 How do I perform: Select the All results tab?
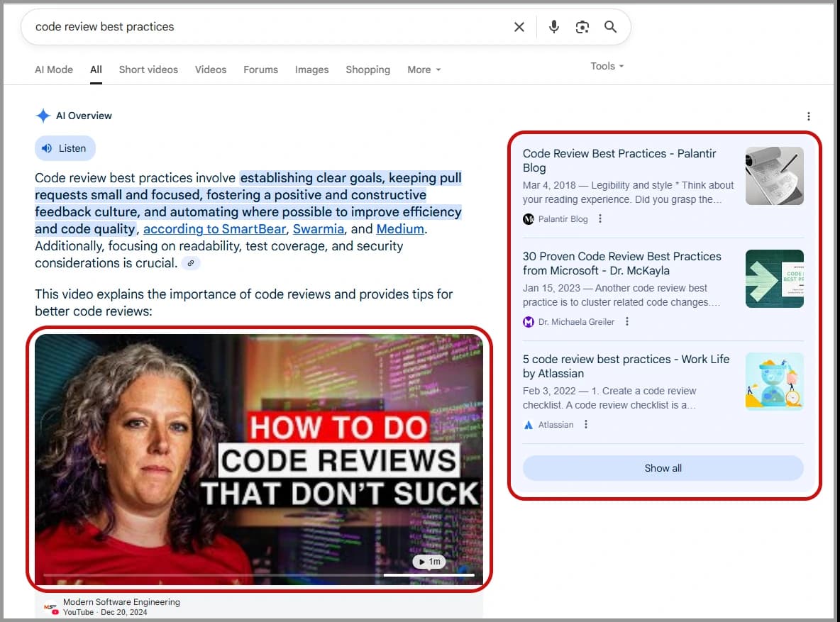tap(96, 70)
